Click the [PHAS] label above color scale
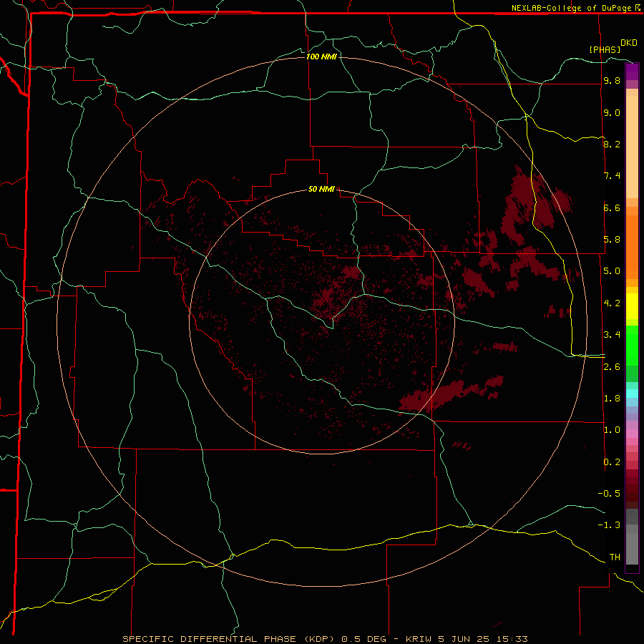Screen dimensions: 644x644 point(605,49)
